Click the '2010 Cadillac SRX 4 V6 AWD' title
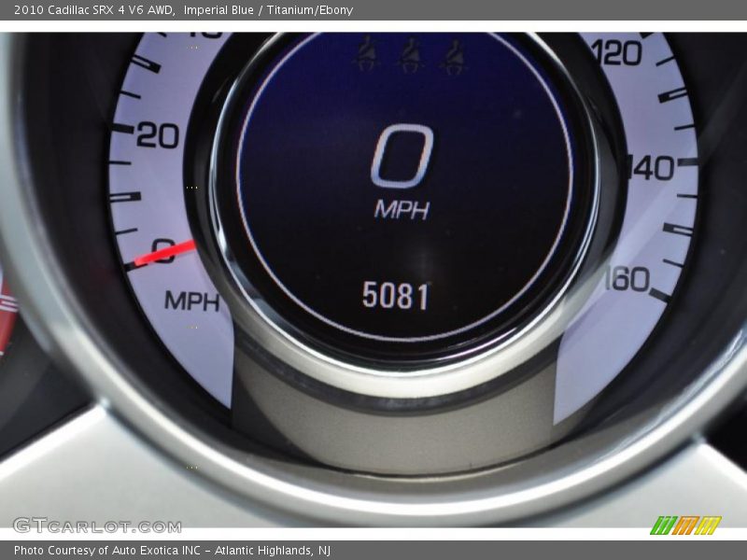The height and width of the screenshot is (560, 747). 94,10
